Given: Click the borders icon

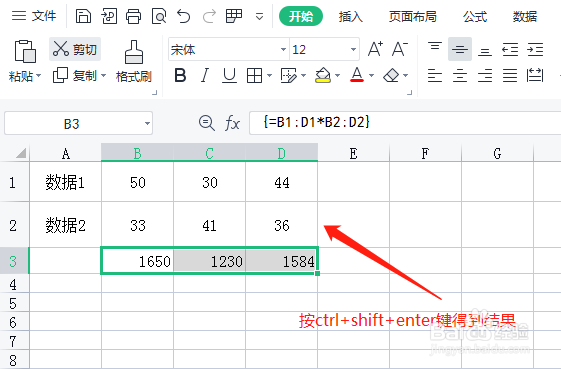Looking at the screenshot, I should 254,76.
